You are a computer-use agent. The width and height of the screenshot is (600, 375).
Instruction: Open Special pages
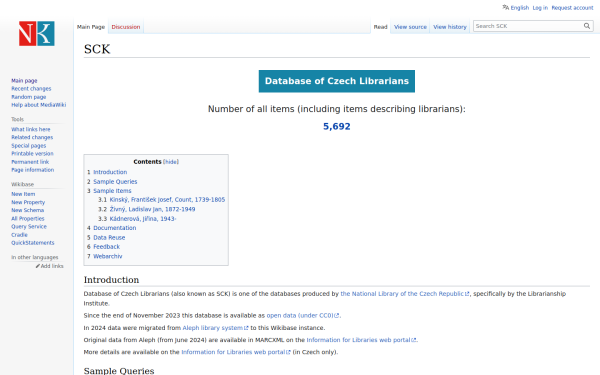coord(29,146)
